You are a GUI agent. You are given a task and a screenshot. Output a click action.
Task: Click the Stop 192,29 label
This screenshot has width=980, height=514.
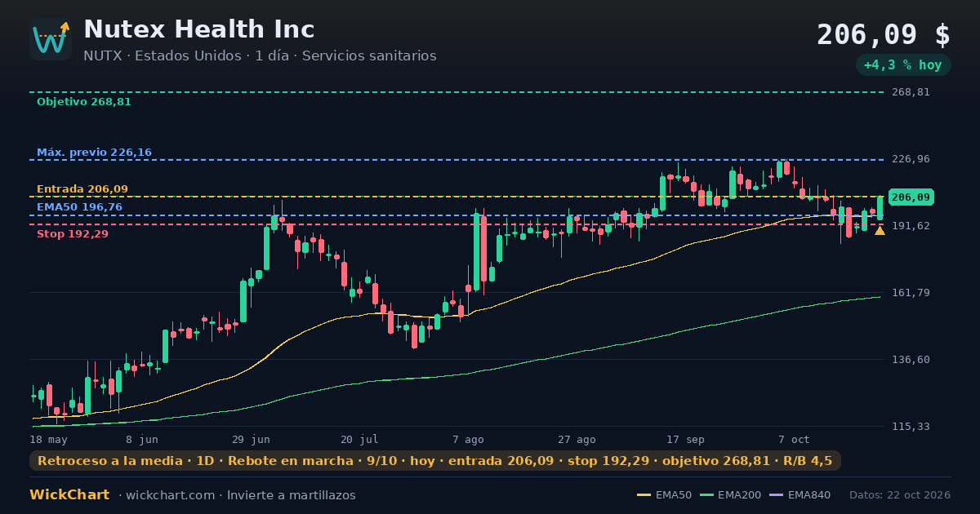[x=73, y=234]
